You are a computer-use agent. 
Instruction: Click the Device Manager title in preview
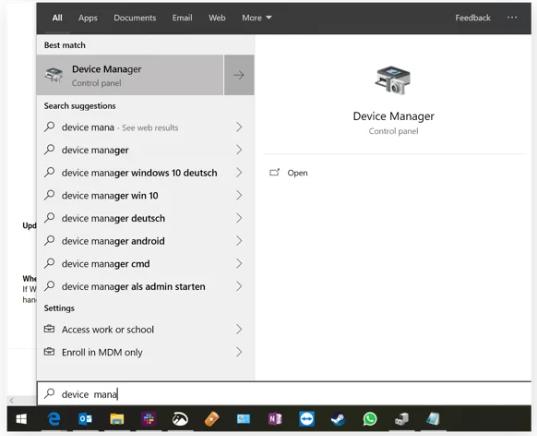coord(393,116)
